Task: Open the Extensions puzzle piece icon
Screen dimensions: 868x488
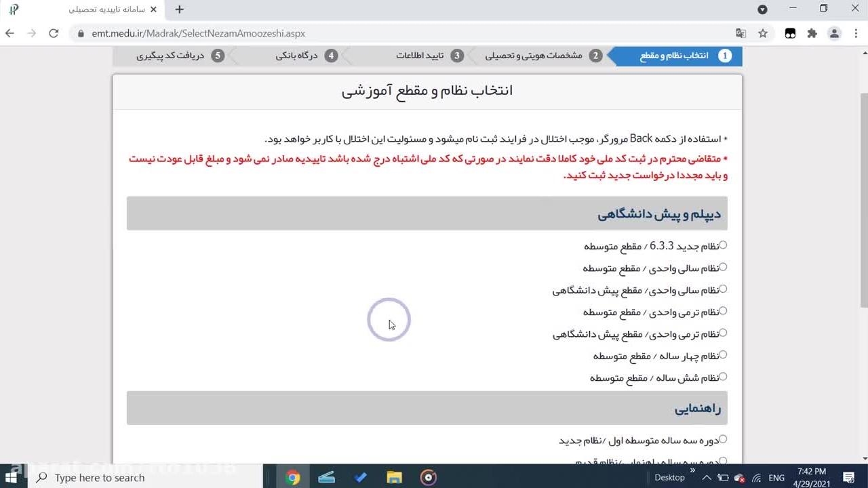Action: pyautogui.click(x=812, y=33)
